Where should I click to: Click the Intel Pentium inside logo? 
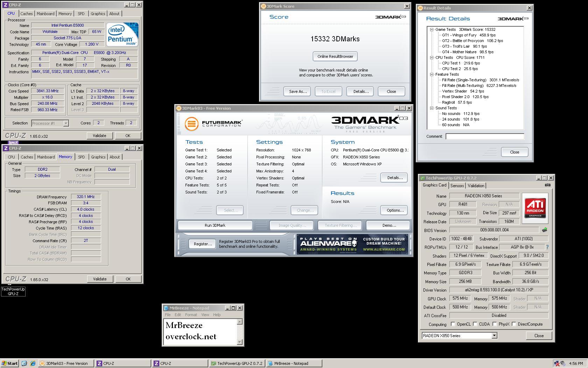tap(122, 35)
